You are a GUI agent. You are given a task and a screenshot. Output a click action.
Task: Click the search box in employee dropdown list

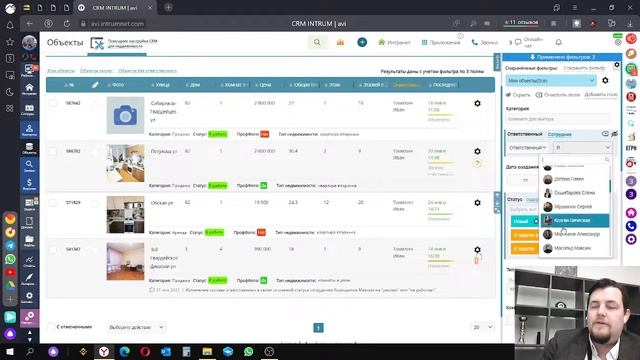(575, 160)
